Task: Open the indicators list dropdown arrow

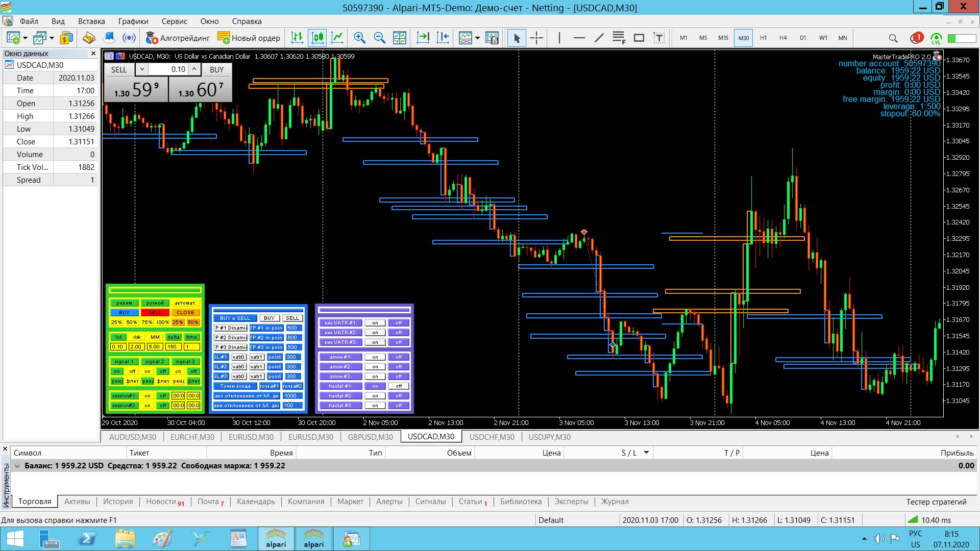Action: (477, 38)
